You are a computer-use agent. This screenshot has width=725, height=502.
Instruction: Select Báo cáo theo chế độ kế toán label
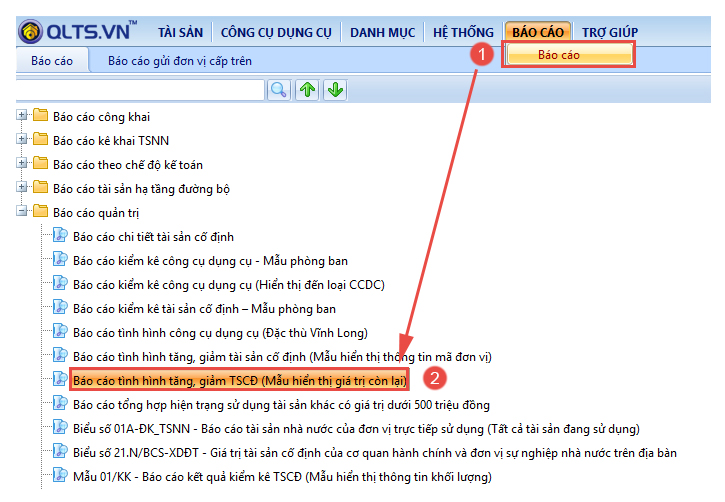click(x=128, y=165)
